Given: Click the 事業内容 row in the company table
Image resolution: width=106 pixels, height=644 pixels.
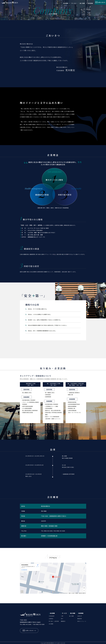Looking at the screenshot, I should coord(53,526).
